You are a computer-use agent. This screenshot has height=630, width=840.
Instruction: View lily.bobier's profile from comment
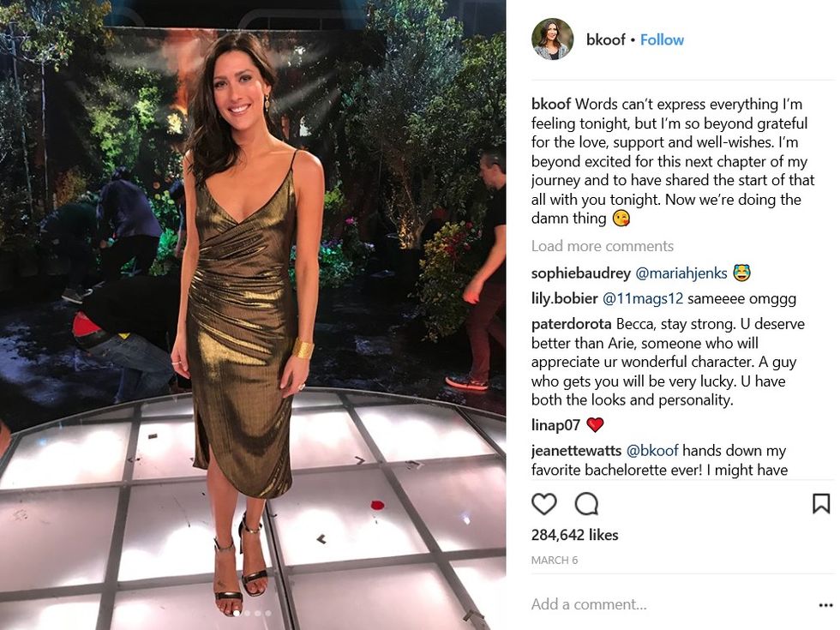click(564, 298)
